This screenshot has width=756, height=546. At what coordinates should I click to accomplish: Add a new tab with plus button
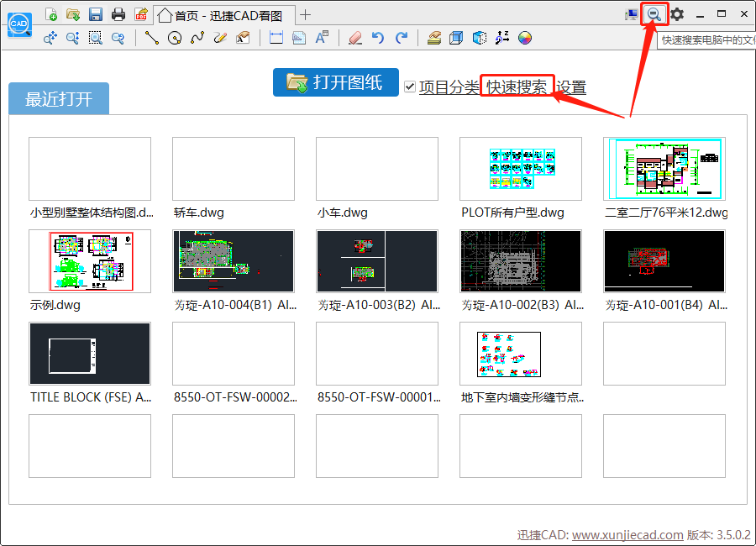[305, 15]
